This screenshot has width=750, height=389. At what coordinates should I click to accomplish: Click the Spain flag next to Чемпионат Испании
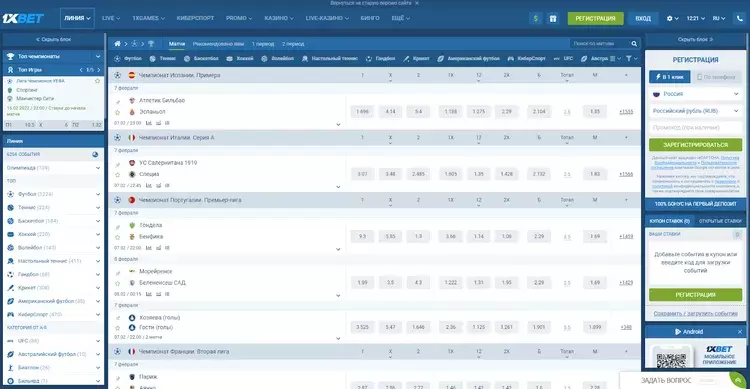(132, 75)
